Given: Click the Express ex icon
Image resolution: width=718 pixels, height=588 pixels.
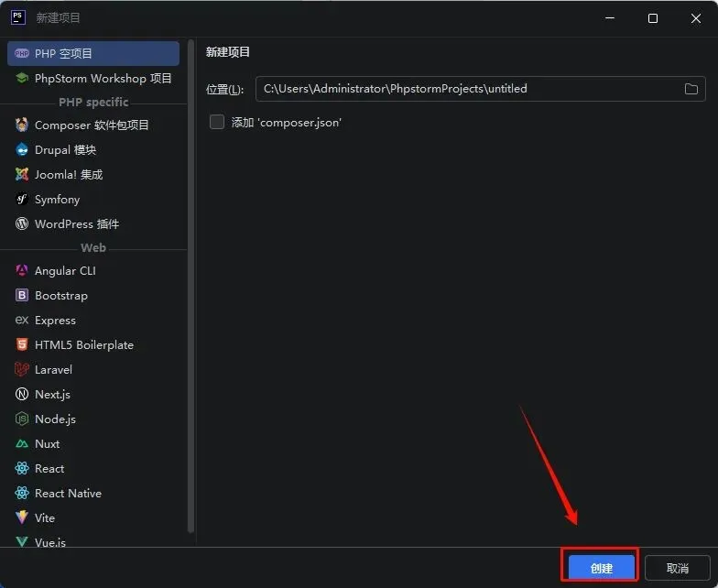Looking at the screenshot, I should (x=22, y=321).
